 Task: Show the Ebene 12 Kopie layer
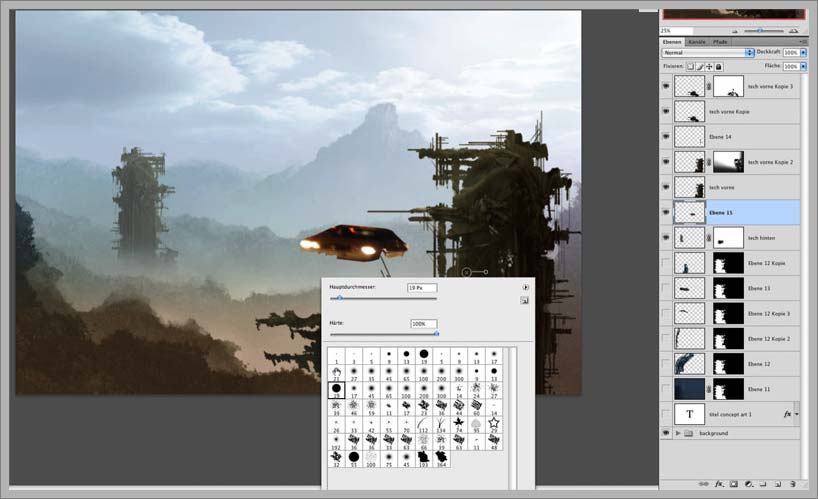pos(666,263)
